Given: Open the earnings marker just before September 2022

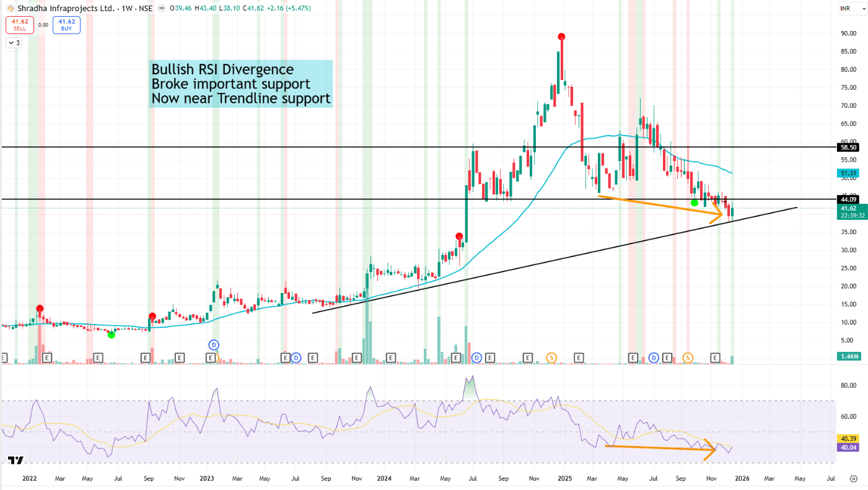Looking at the screenshot, I should [146, 357].
